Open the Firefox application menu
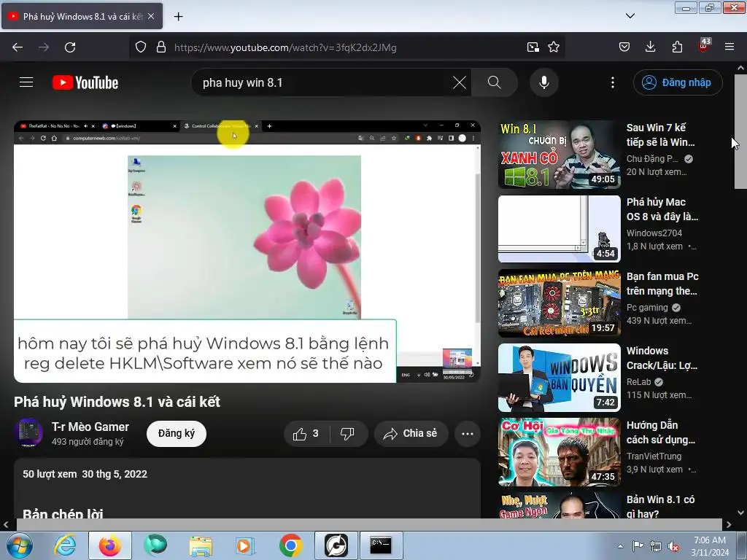747x560 pixels. (x=729, y=47)
